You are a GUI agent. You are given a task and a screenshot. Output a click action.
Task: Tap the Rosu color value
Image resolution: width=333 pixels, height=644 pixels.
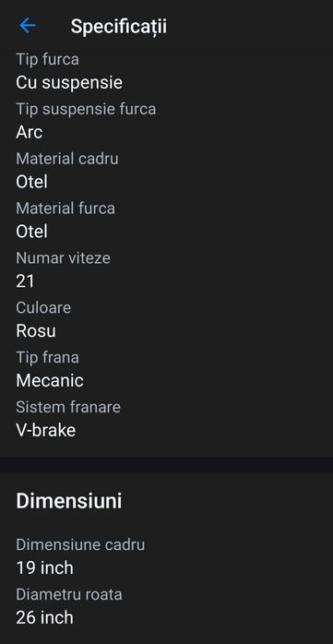point(36,330)
